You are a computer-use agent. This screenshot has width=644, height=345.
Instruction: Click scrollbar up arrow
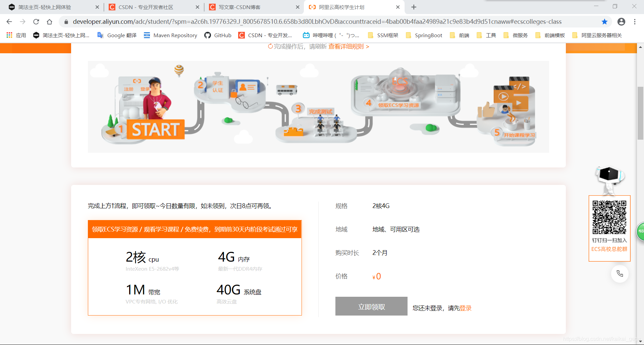click(640, 47)
